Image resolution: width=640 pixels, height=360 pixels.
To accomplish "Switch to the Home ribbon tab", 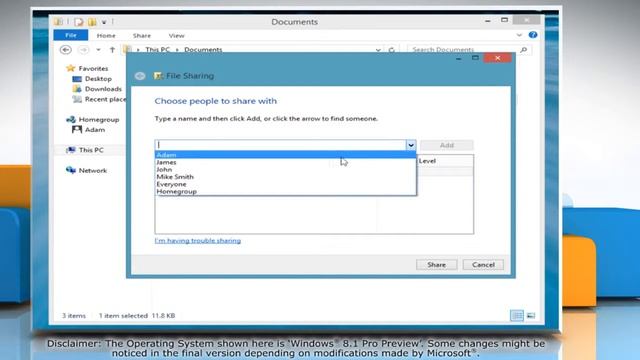I will coord(106,36).
